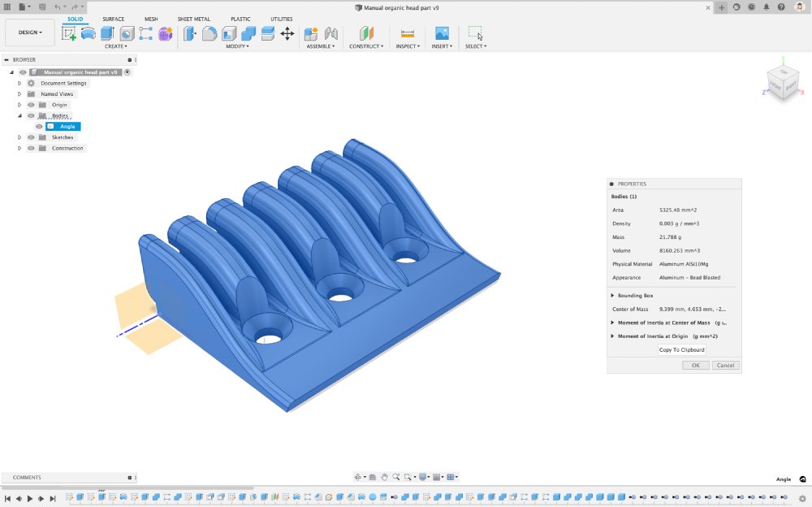Expand Document Settings node
The height and width of the screenshot is (507, 812).
[x=19, y=83]
